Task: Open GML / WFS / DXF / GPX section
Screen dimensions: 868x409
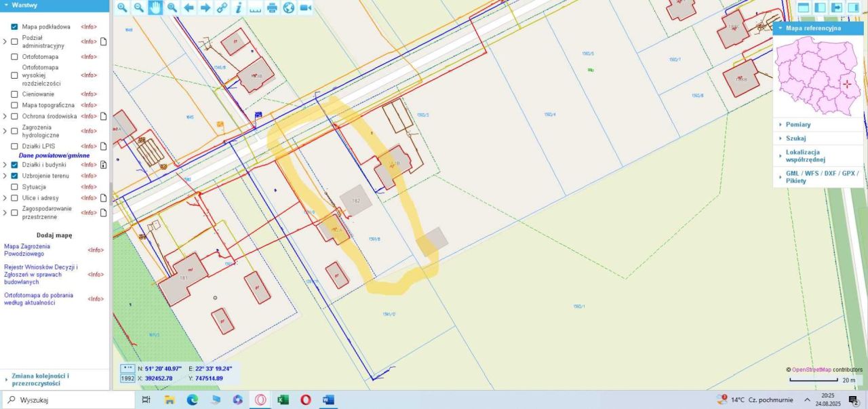Action: click(x=818, y=177)
